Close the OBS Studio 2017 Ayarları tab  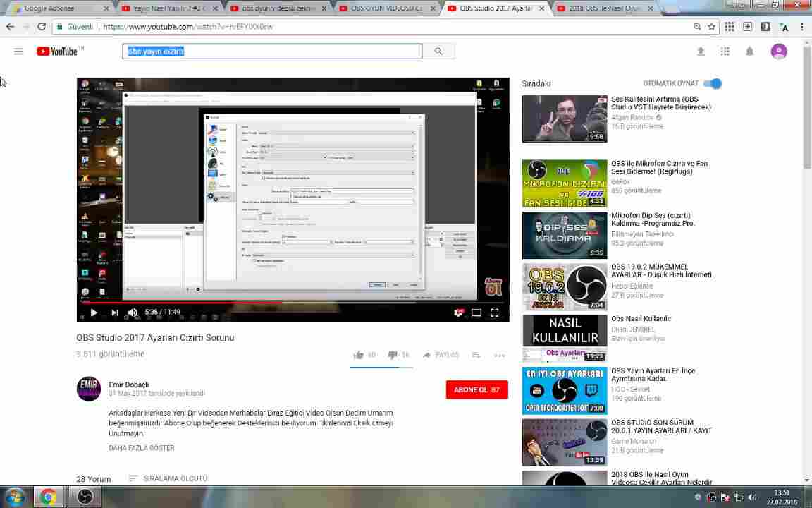541,8
